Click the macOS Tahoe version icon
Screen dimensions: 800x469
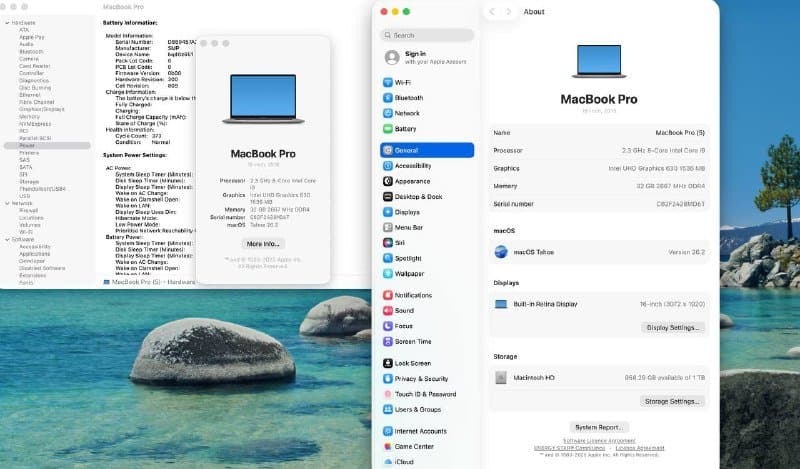tap(501, 252)
